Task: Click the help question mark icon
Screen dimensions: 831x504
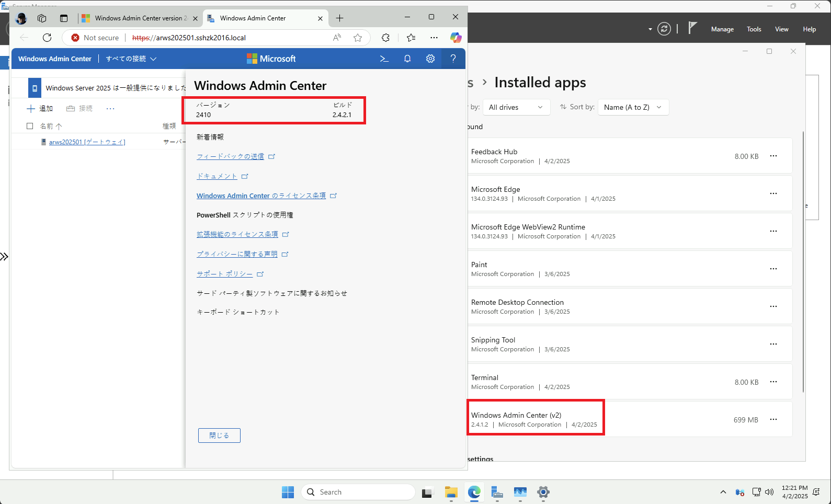Action: pos(453,59)
